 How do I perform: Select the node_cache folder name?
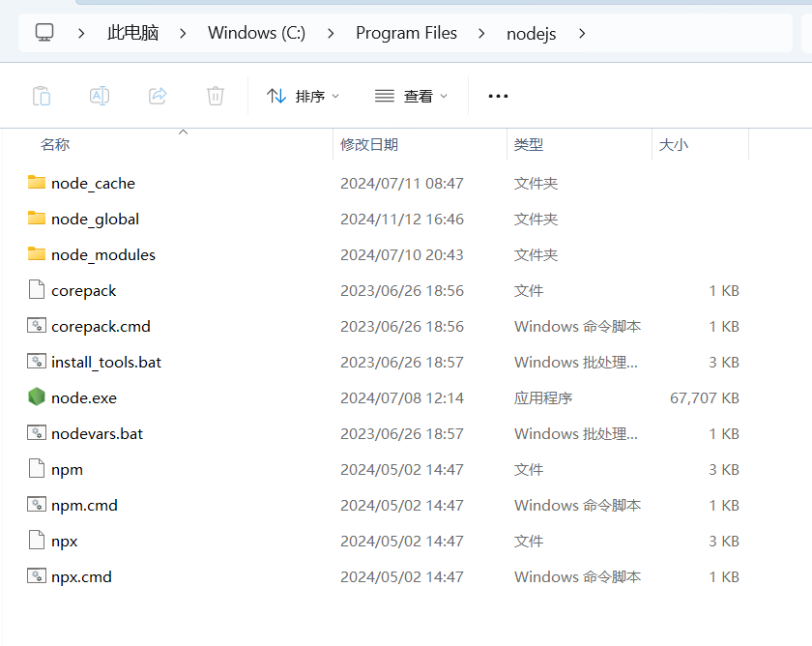(x=93, y=184)
